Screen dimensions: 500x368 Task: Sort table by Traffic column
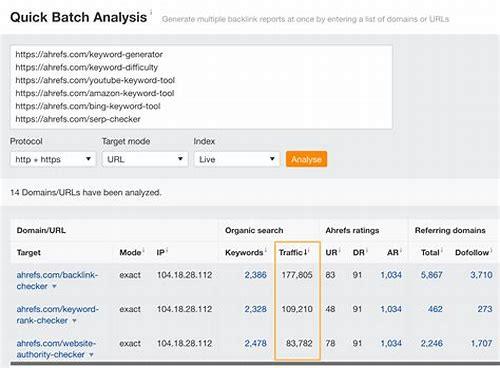point(292,252)
